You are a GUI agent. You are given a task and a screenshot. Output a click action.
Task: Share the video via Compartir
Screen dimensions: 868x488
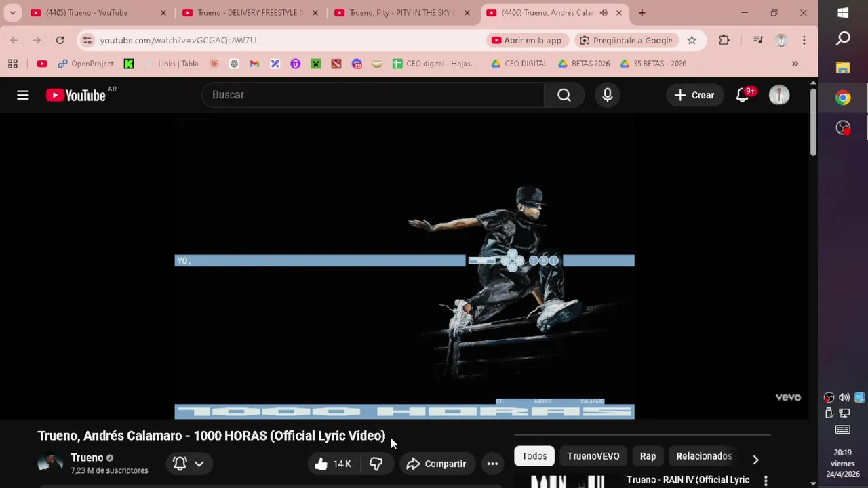click(x=436, y=464)
